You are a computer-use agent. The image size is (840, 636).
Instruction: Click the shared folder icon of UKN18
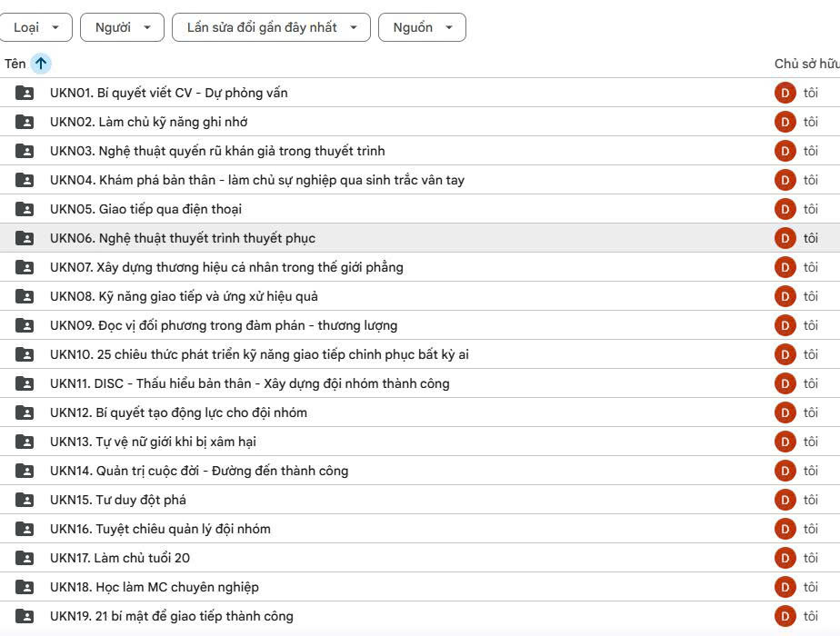pyautogui.click(x=25, y=587)
